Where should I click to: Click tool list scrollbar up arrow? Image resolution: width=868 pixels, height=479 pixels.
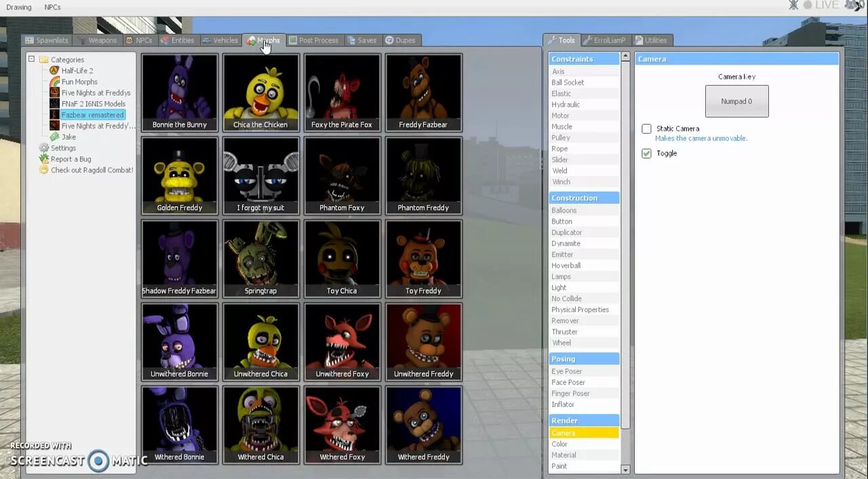(x=625, y=57)
